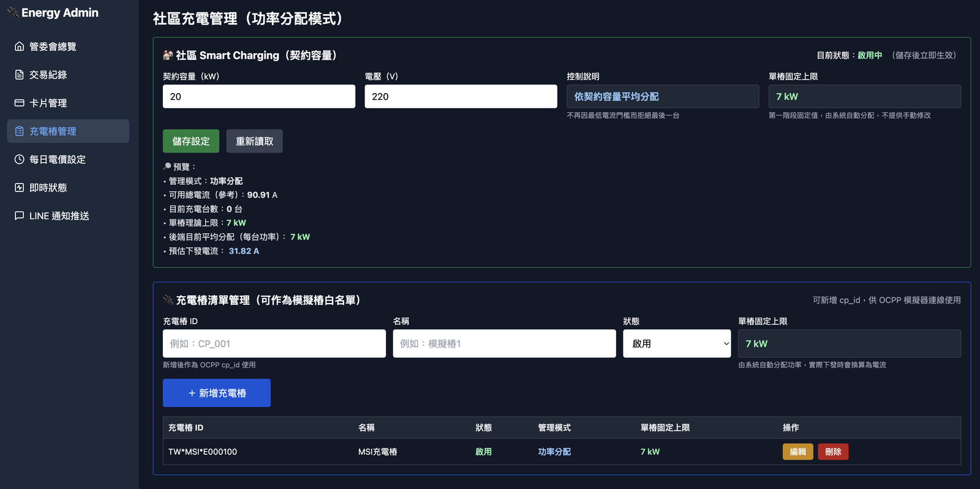Open 每日電價設定 page

pyautogui.click(x=68, y=159)
